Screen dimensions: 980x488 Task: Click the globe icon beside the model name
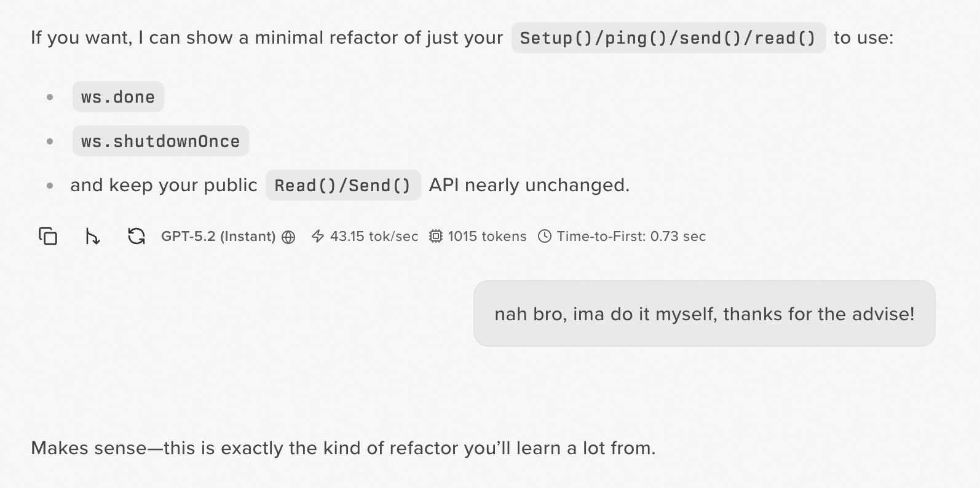click(288, 237)
